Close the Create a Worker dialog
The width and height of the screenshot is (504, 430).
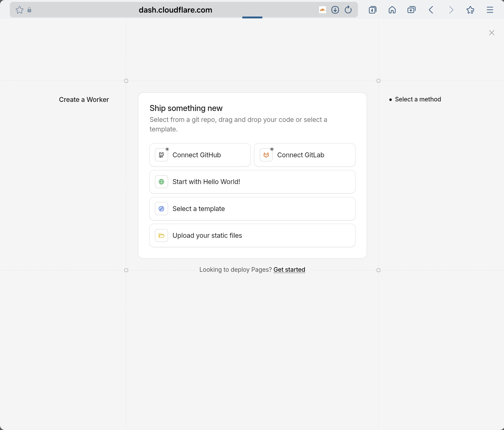492,33
